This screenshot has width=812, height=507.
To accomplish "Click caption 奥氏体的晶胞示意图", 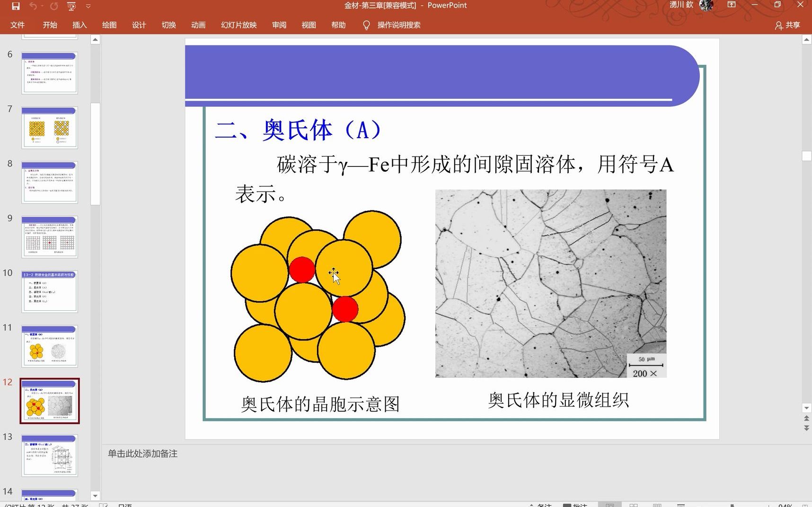I will click(320, 404).
